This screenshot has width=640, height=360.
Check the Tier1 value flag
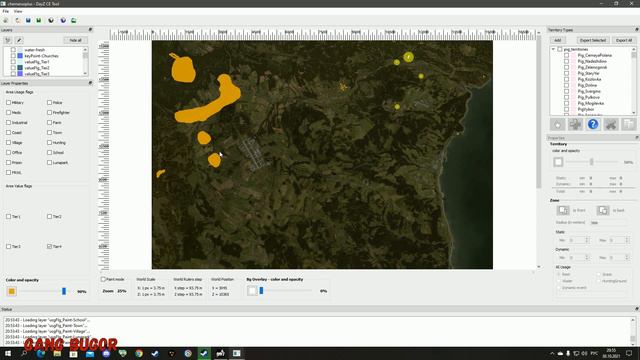pos(9,216)
